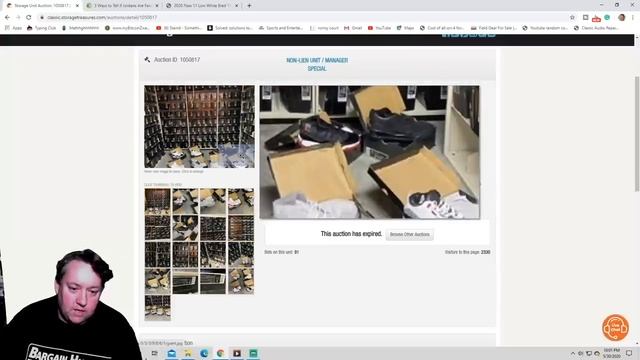640x360 pixels.
Task: Reload the page with refresh icon
Action: [29, 18]
